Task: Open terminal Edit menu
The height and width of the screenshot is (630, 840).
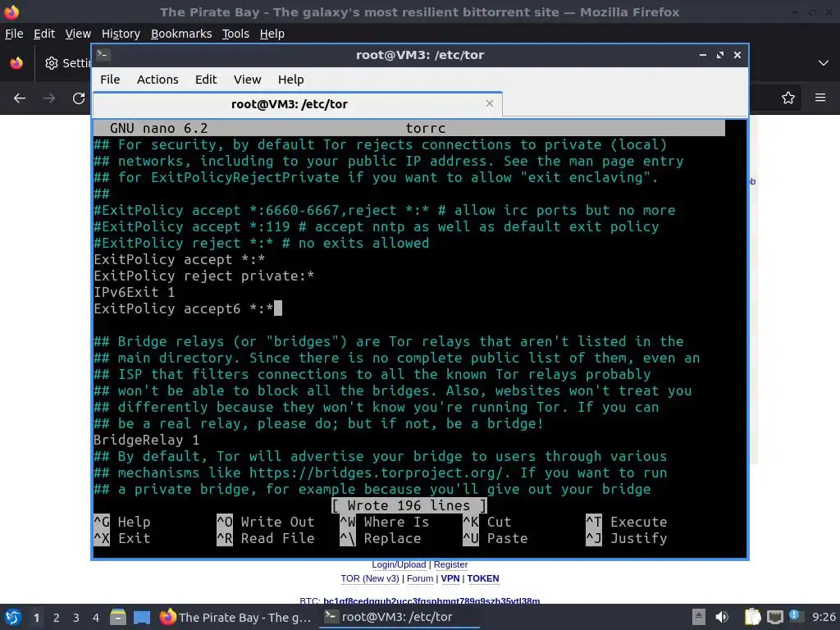Action: point(206,80)
